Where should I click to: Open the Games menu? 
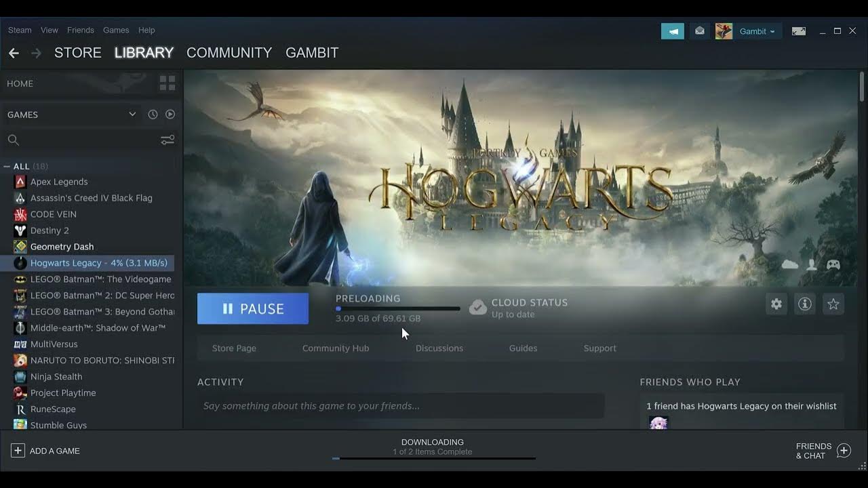116,30
